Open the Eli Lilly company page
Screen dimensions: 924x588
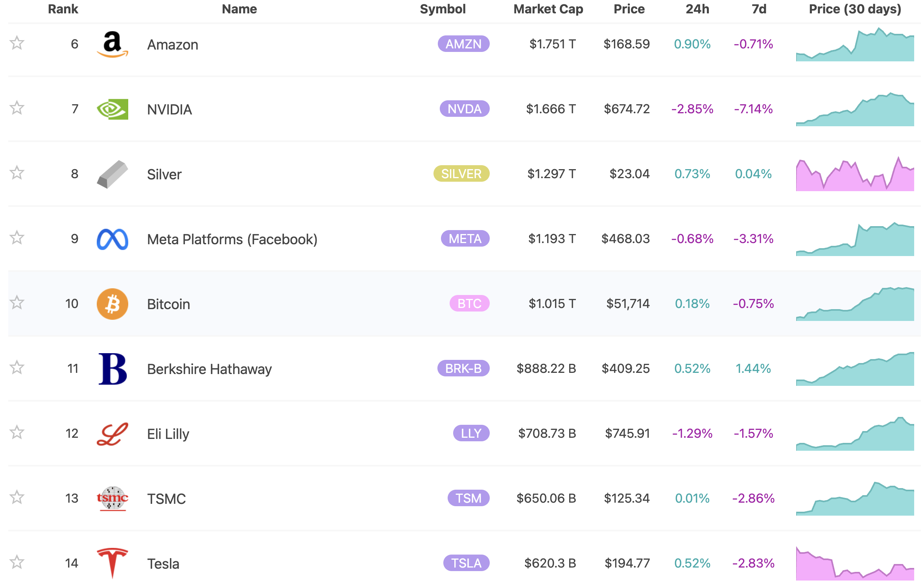click(168, 433)
